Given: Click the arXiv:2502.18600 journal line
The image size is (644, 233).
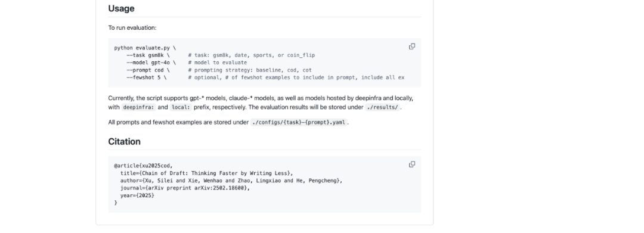Looking at the screenshot, I should click(x=185, y=188).
